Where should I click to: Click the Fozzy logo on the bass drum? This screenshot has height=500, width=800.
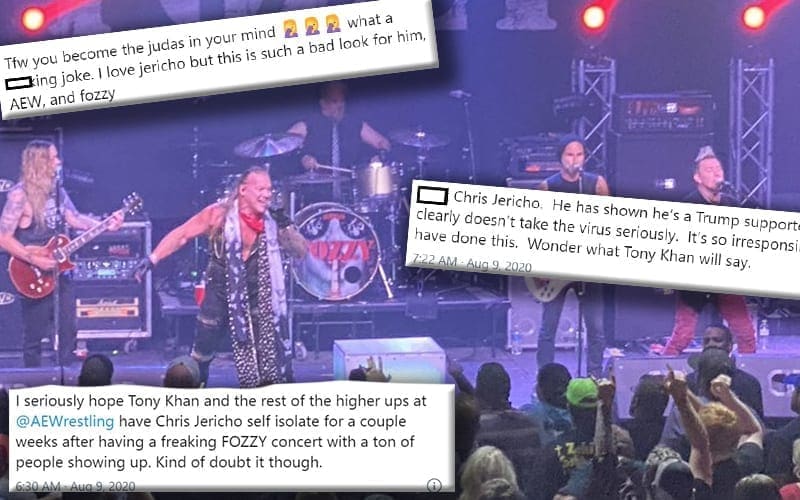[x=338, y=251]
